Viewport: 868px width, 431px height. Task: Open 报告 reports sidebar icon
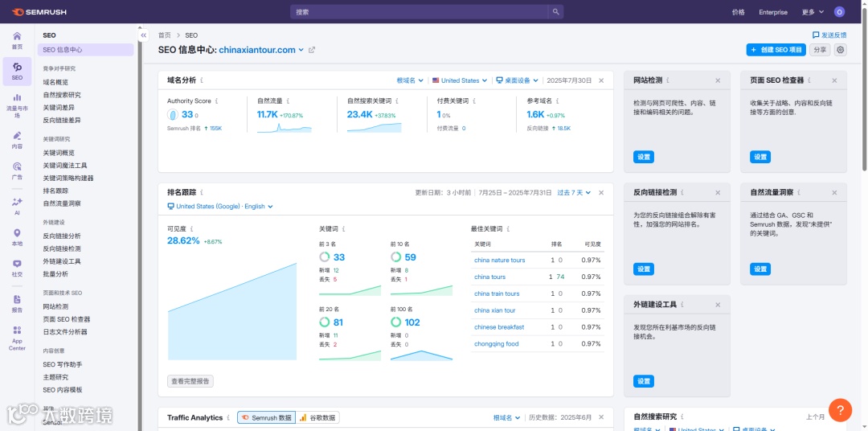[x=17, y=304]
